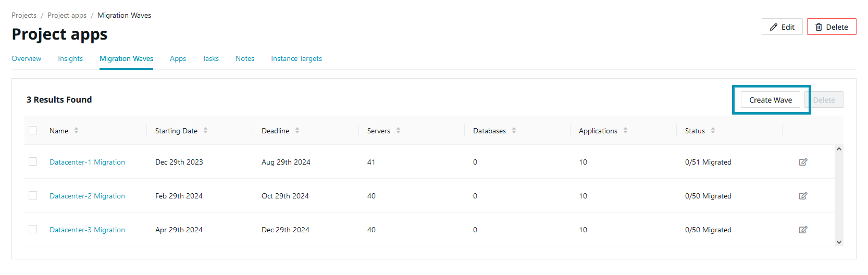Sort by Deadline sort icon

pyautogui.click(x=297, y=131)
